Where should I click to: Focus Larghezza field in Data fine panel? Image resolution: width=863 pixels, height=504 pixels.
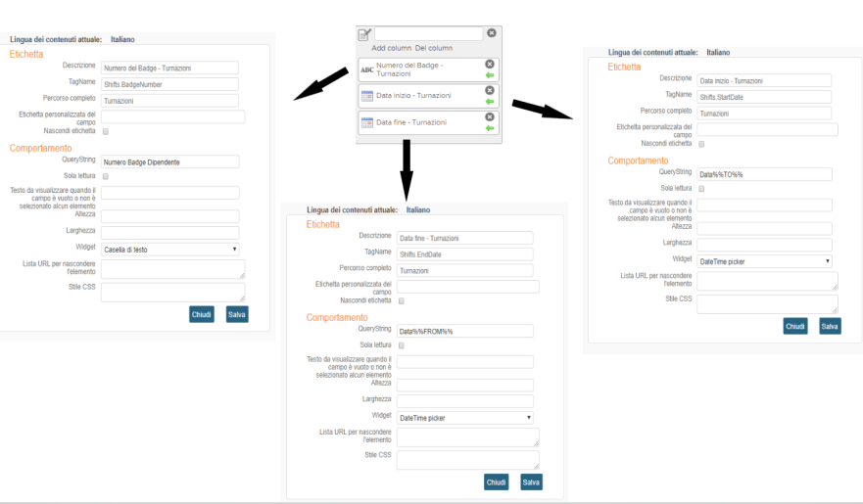point(465,400)
